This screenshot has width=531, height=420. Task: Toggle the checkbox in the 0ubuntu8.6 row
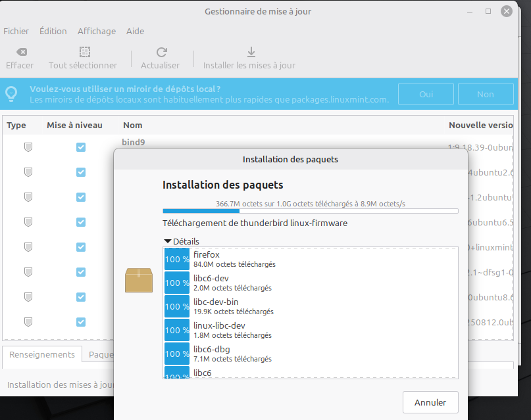(x=80, y=297)
